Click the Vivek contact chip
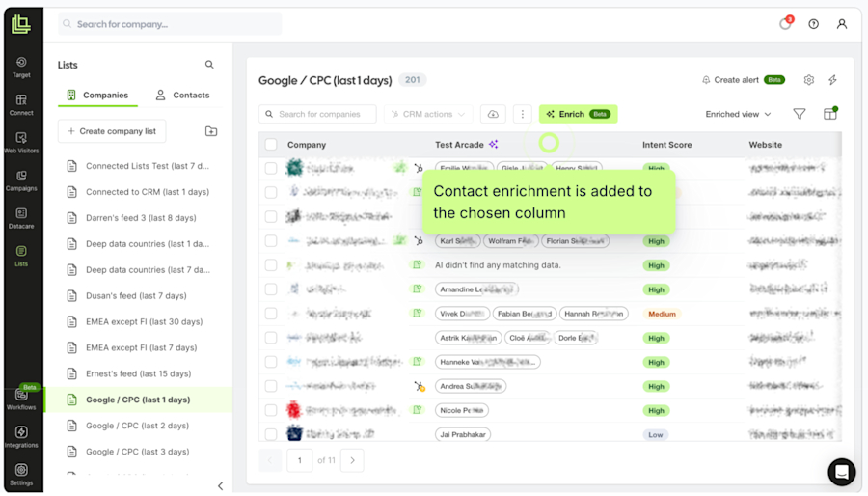This screenshot has height=496, width=868. [462, 314]
